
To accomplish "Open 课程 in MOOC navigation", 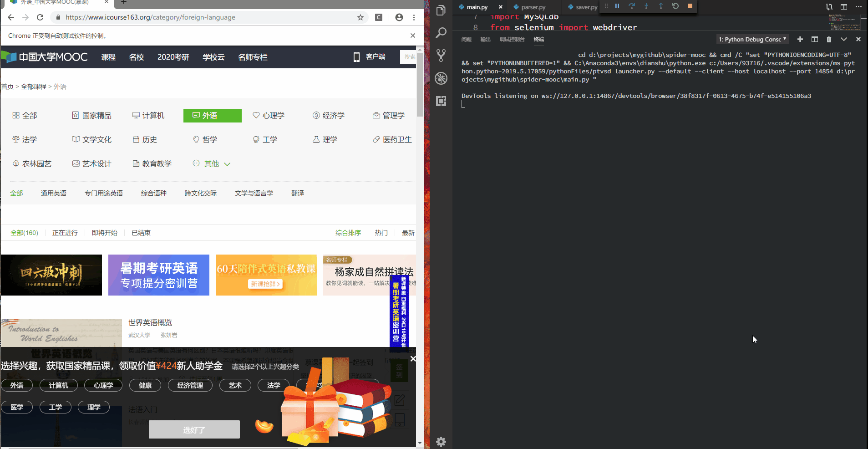I will coord(108,57).
